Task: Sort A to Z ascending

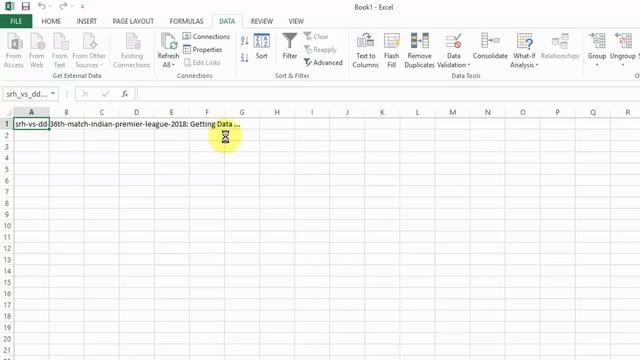Action: 244,40
